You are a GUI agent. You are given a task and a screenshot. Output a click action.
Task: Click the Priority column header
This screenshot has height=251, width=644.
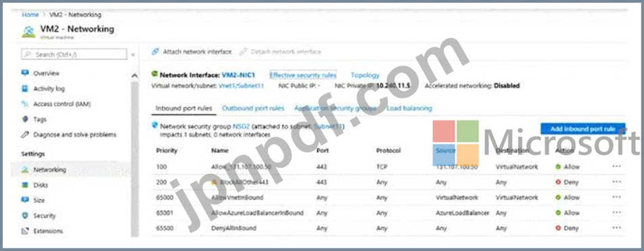click(166, 150)
